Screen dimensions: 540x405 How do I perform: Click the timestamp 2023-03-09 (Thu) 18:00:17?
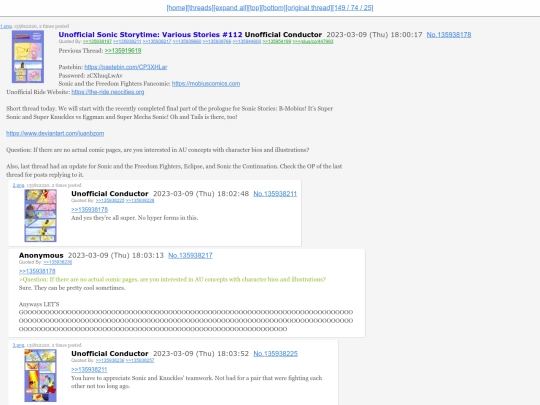(374, 35)
